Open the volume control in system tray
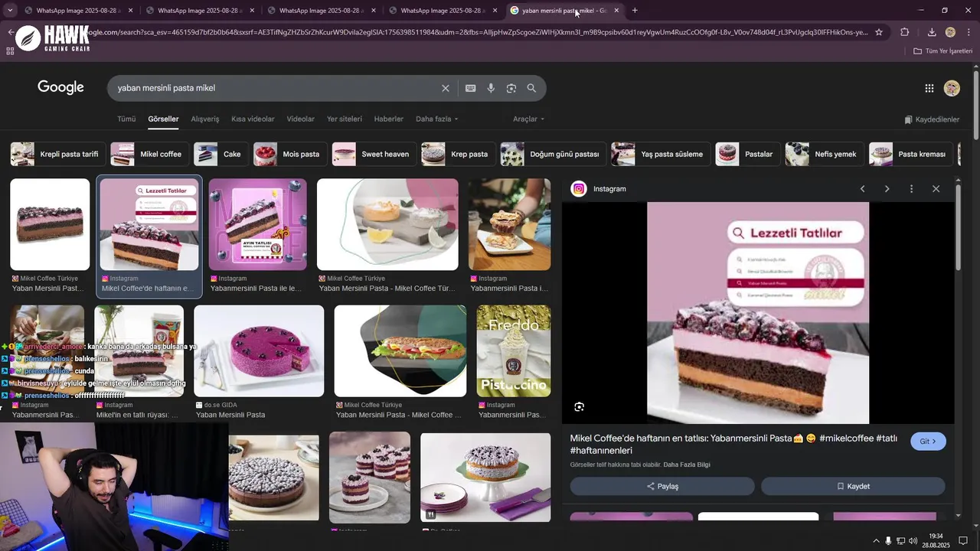The image size is (980, 551). [913, 541]
